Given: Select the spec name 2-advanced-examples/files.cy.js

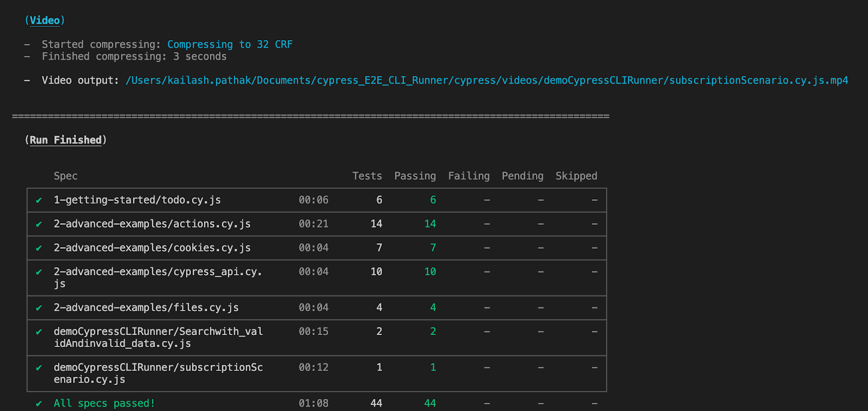Looking at the screenshot, I should (x=146, y=307).
